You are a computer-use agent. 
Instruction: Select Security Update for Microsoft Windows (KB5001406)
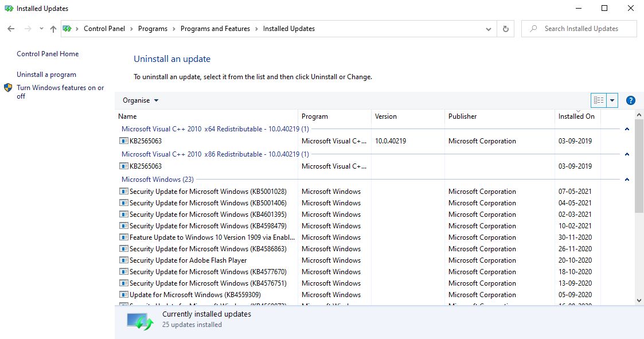[x=208, y=203]
